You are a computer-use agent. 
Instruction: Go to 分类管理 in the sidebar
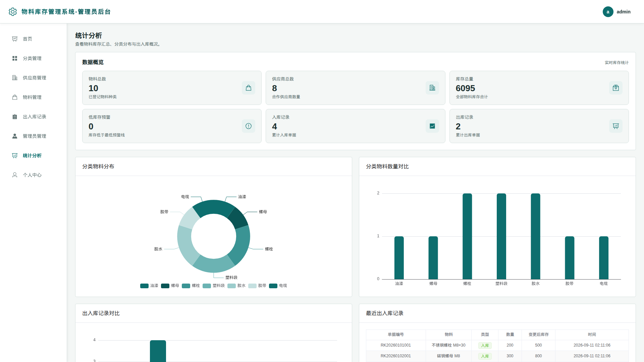34,58
